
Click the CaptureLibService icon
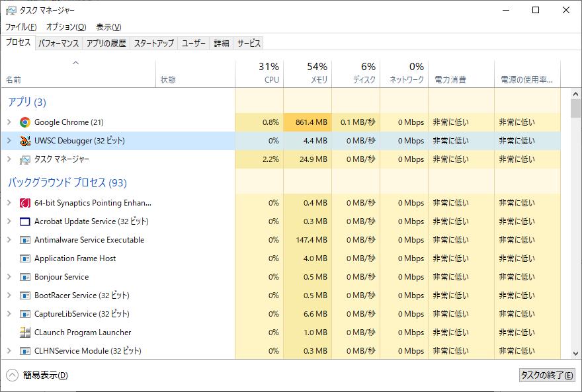[x=25, y=314]
